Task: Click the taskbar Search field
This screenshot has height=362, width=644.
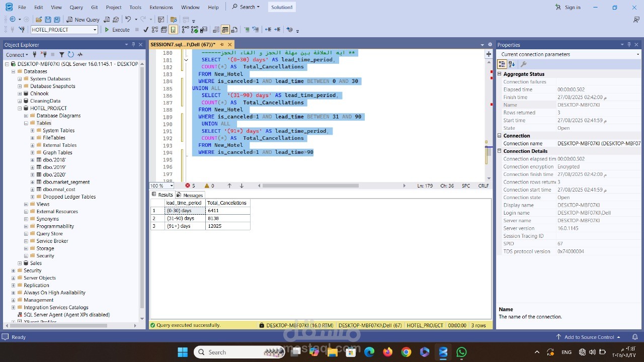Action: [x=239, y=352]
